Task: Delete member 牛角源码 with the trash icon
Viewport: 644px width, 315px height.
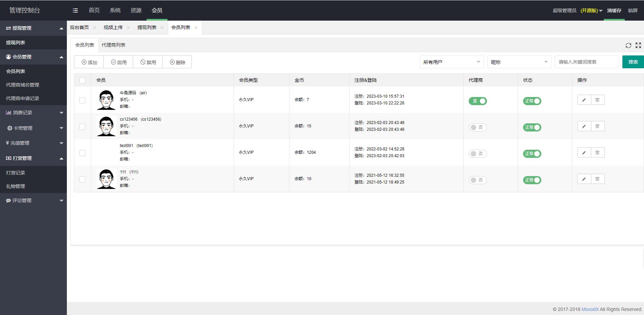Action: [x=598, y=100]
